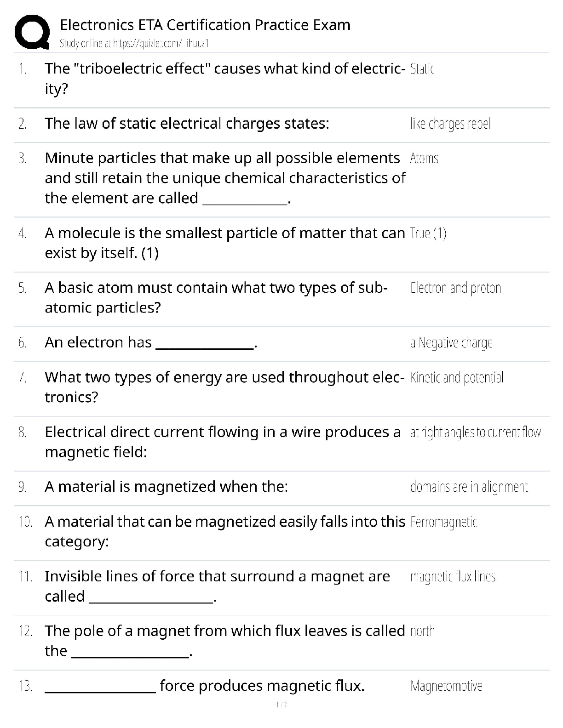Click the answer "Kinetic and potential"
Viewport: 563px width, 728px height.
click(457, 378)
